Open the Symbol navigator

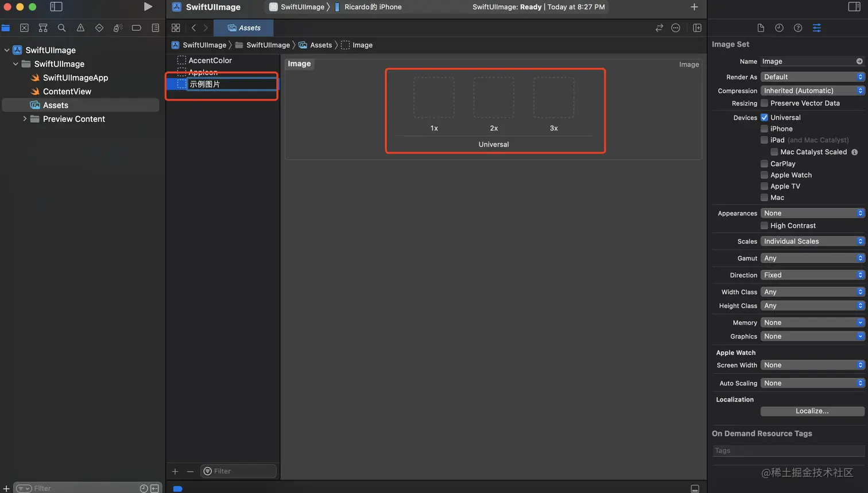pyautogui.click(x=43, y=28)
